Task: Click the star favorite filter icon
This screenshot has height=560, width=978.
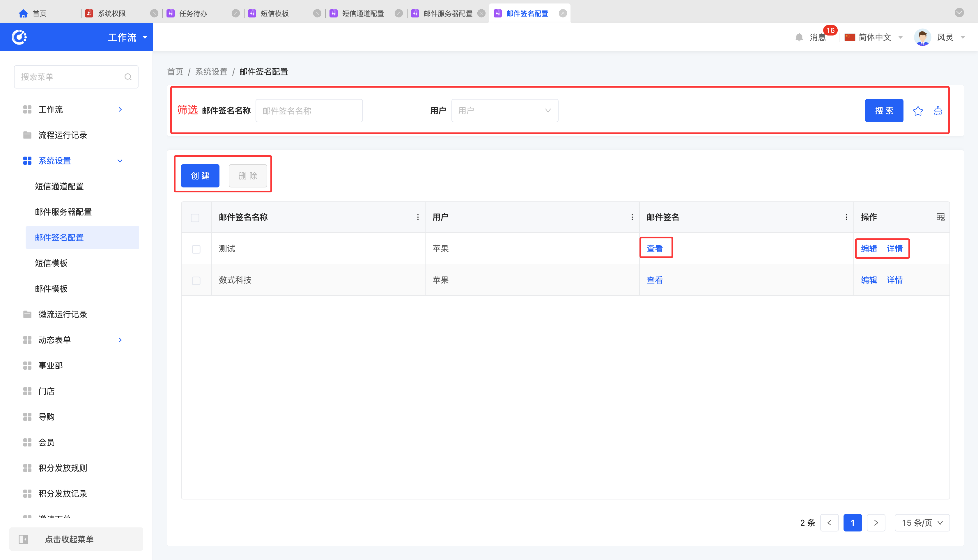Action: (918, 111)
